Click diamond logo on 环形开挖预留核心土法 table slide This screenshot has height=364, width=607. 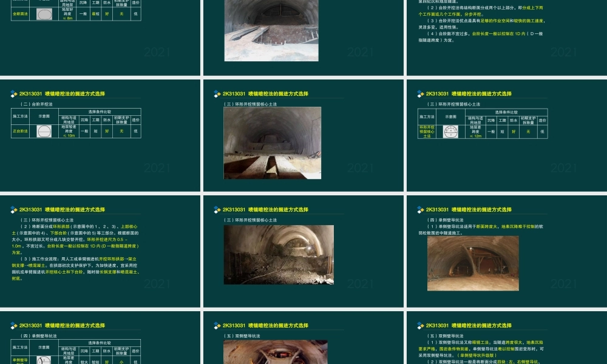click(421, 94)
